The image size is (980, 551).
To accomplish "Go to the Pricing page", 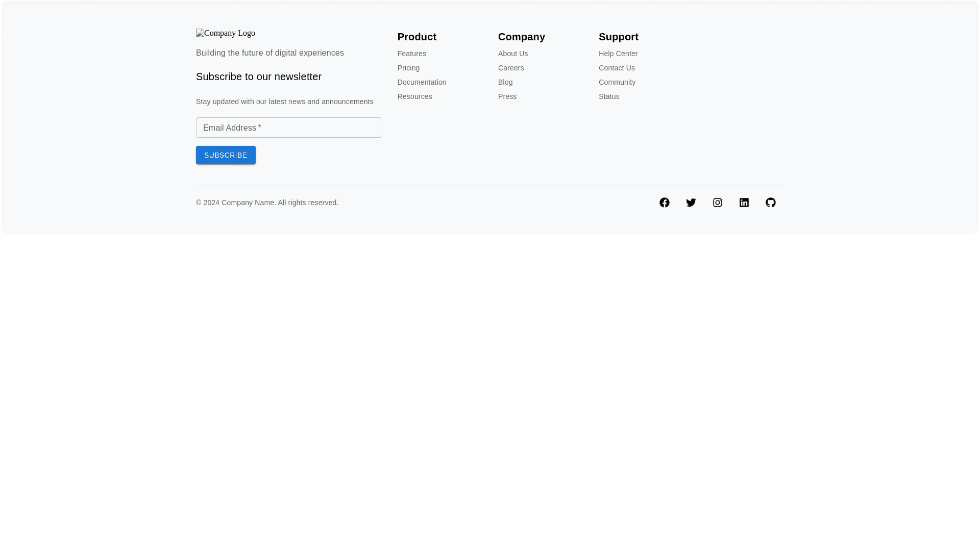I will 408,68.
